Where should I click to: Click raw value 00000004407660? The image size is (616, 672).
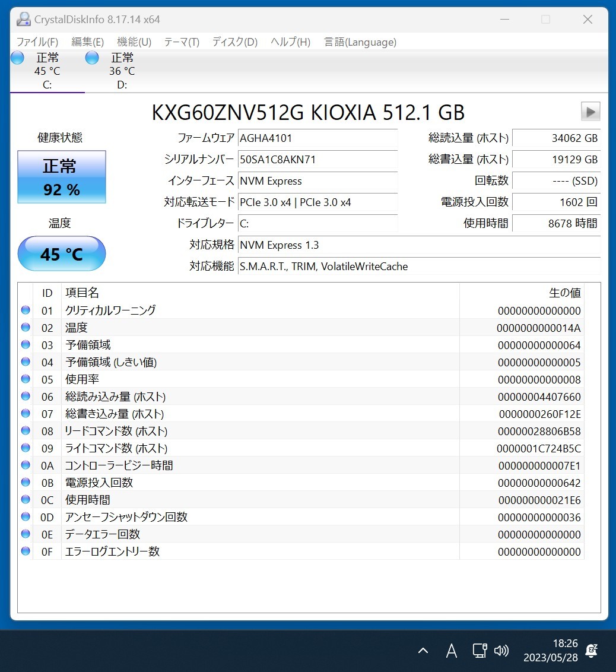click(539, 397)
